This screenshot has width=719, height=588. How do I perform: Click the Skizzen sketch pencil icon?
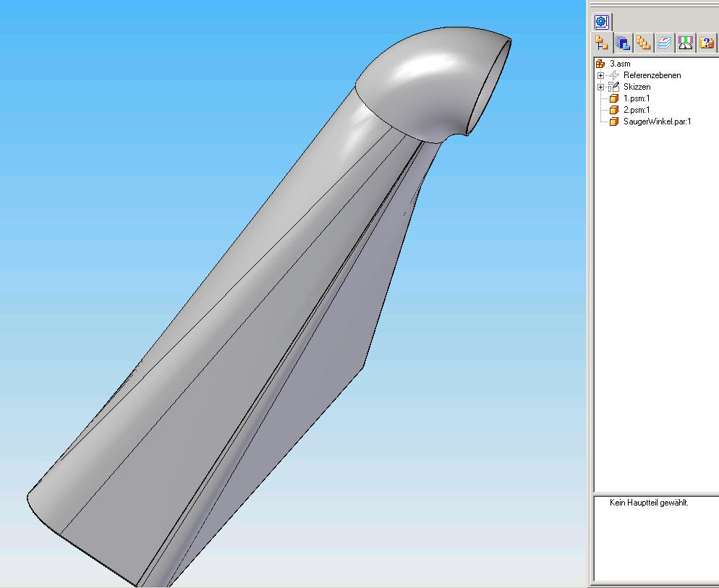tap(614, 87)
